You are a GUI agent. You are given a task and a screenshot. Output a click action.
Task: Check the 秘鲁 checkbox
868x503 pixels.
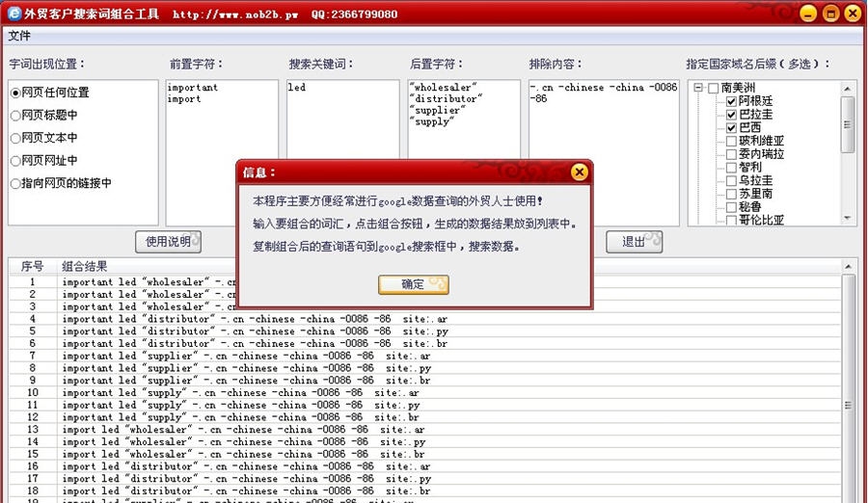click(731, 207)
